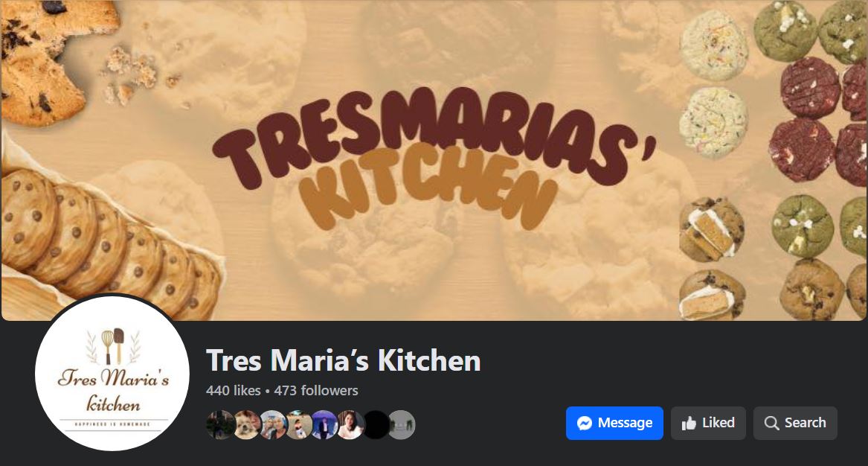View the 440 likes list

tap(233, 391)
